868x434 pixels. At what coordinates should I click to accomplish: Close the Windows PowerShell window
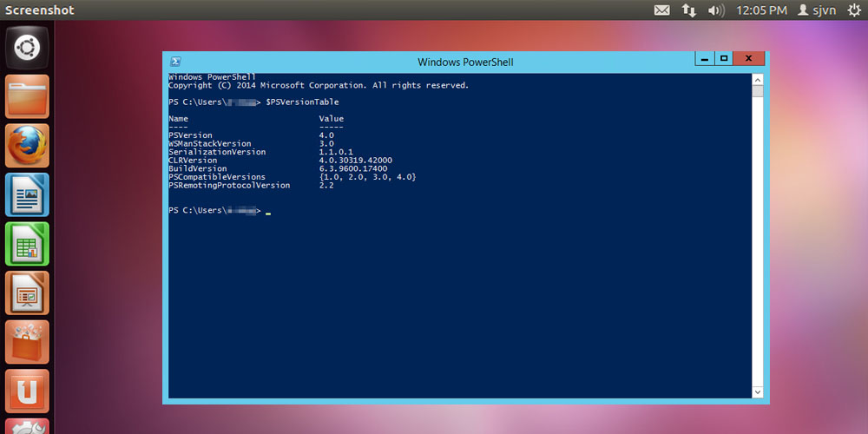click(x=749, y=59)
